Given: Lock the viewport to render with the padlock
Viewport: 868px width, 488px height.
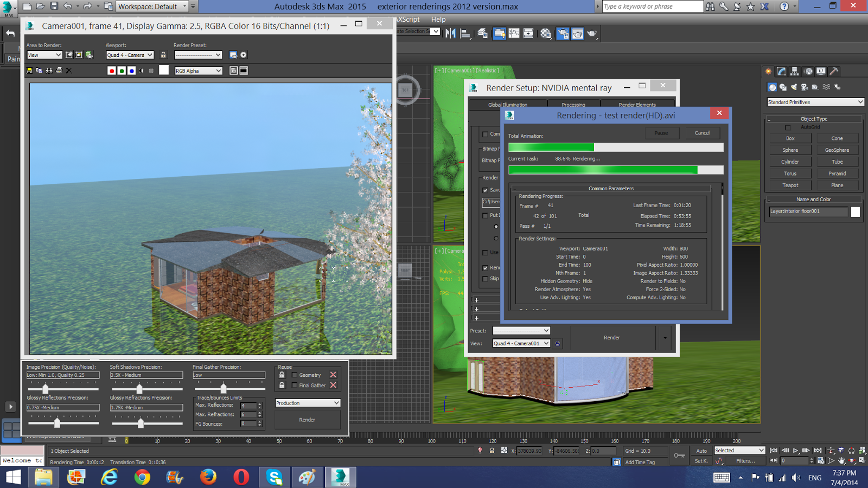Looking at the screenshot, I should pyautogui.click(x=163, y=55).
